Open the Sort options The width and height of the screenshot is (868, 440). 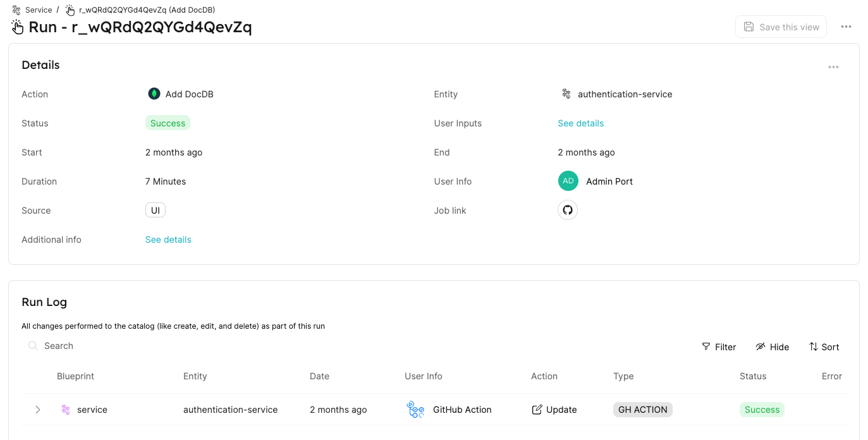[824, 346]
